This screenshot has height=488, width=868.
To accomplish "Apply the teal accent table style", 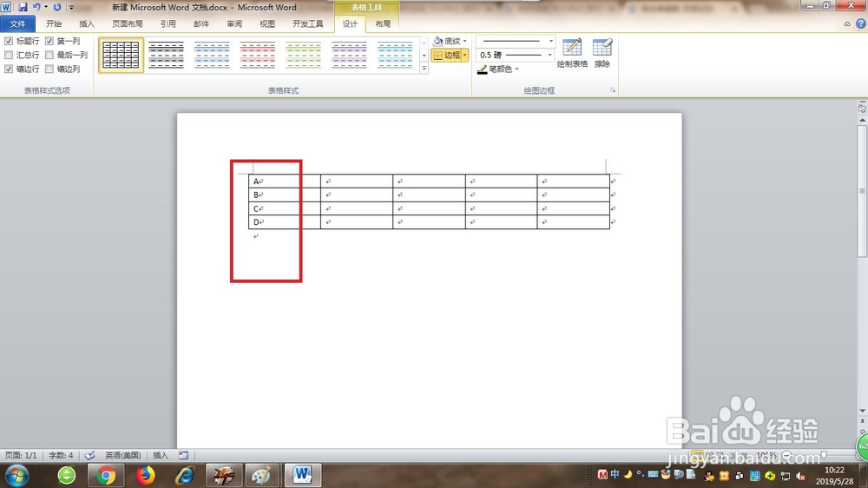I will (x=395, y=55).
